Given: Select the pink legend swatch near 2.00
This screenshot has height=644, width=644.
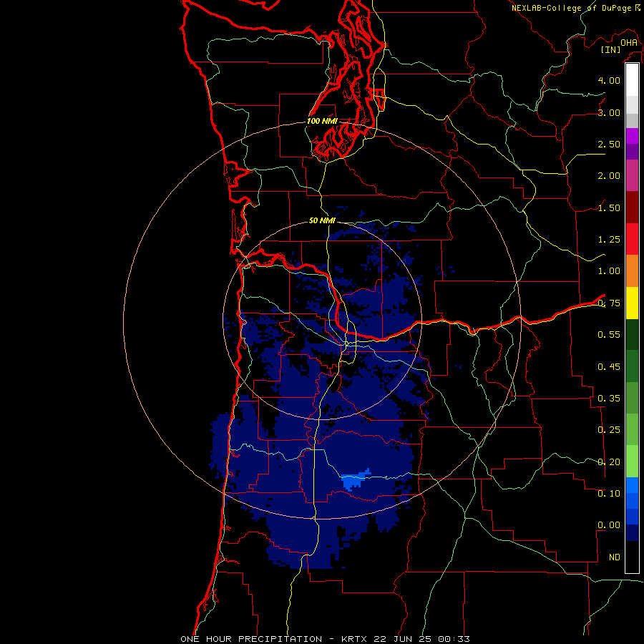Looking at the screenshot, I should [632, 175].
